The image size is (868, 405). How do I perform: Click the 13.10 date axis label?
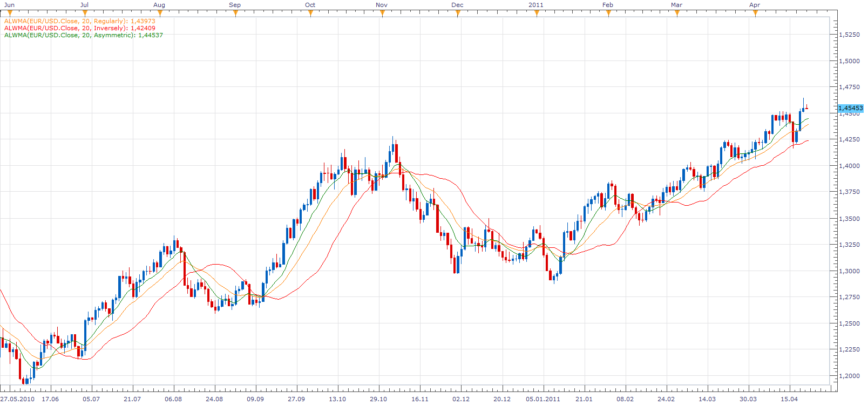click(337, 399)
